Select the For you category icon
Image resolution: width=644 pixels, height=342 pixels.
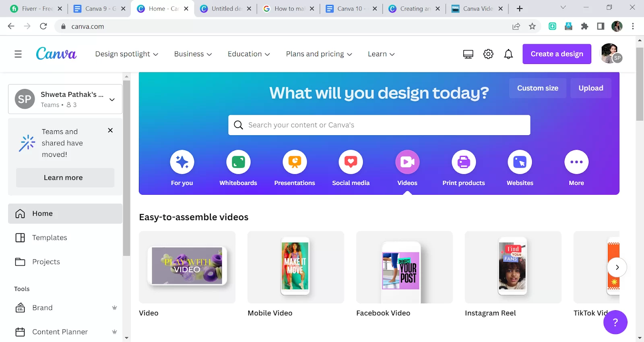point(182,162)
